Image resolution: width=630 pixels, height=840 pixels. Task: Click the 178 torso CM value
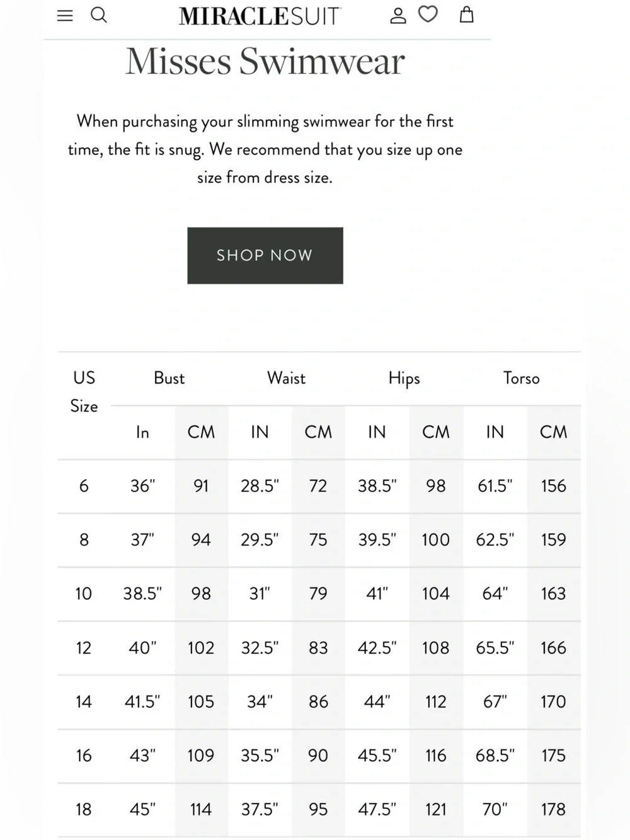coord(553,809)
